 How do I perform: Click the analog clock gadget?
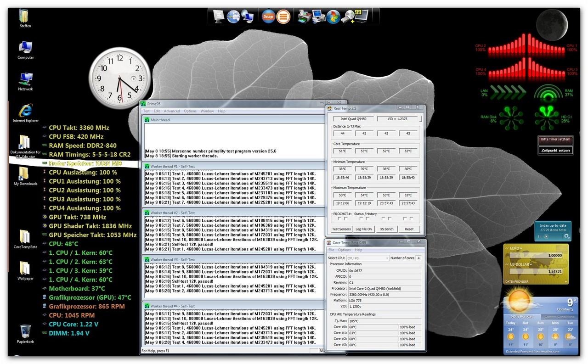pyautogui.click(x=119, y=77)
